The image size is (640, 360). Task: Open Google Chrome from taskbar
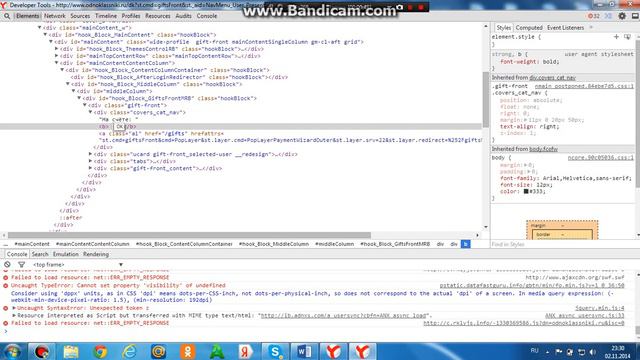point(100,351)
